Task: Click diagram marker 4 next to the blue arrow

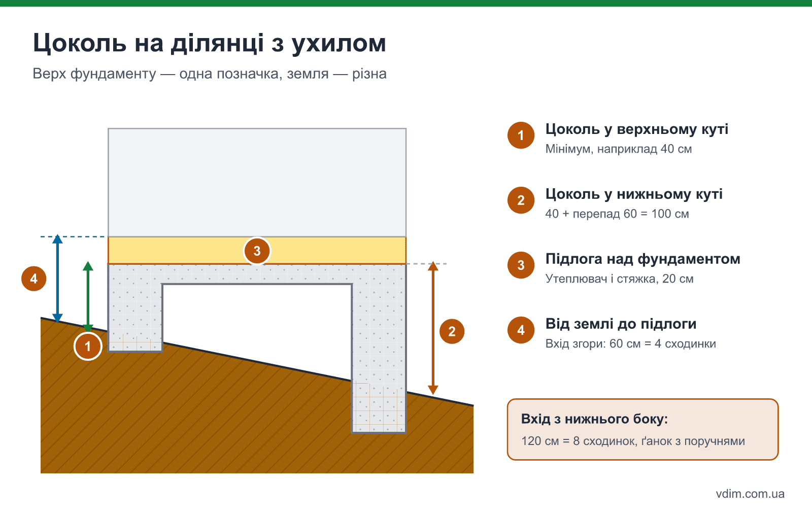Action: click(33, 279)
